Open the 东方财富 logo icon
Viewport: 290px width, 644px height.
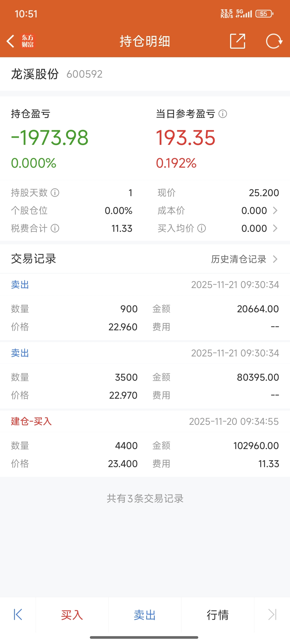coord(28,41)
